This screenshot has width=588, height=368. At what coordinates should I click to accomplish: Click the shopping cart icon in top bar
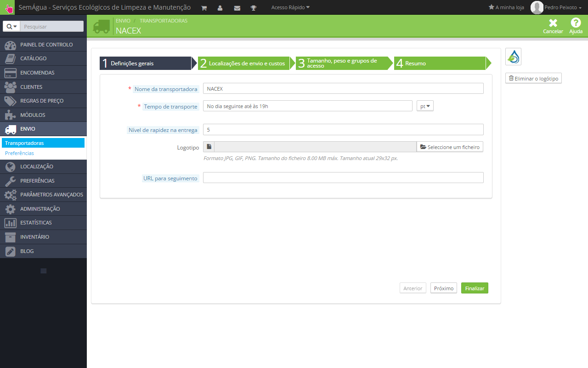204,8
